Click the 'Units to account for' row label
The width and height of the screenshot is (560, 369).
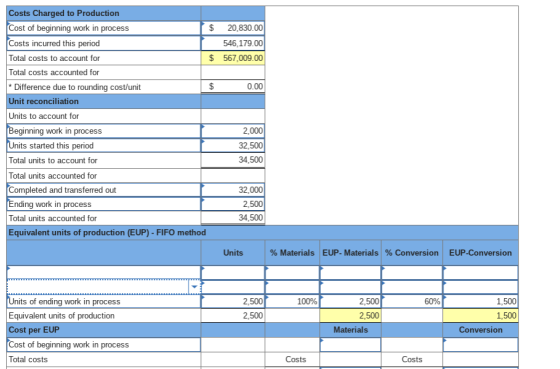tap(104, 116)
